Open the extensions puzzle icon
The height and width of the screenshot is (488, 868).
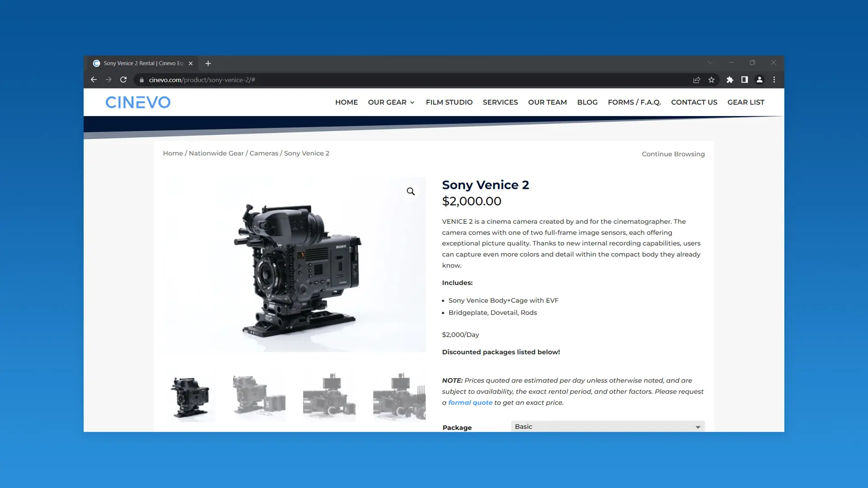pos(730,80)
